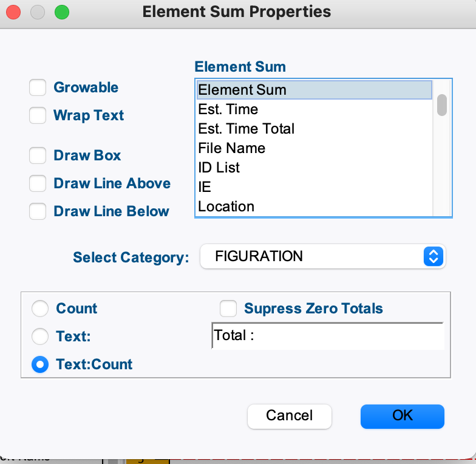476x464 pixels.
Task: Toggle the Wrap Text checkbox
Action: [38, 115]
